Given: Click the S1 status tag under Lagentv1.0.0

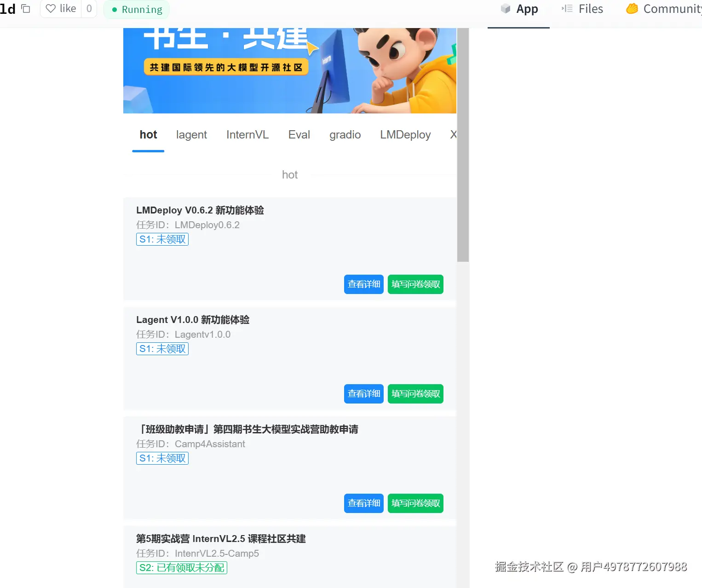Looking at the screenshot, I should [162, 349].
